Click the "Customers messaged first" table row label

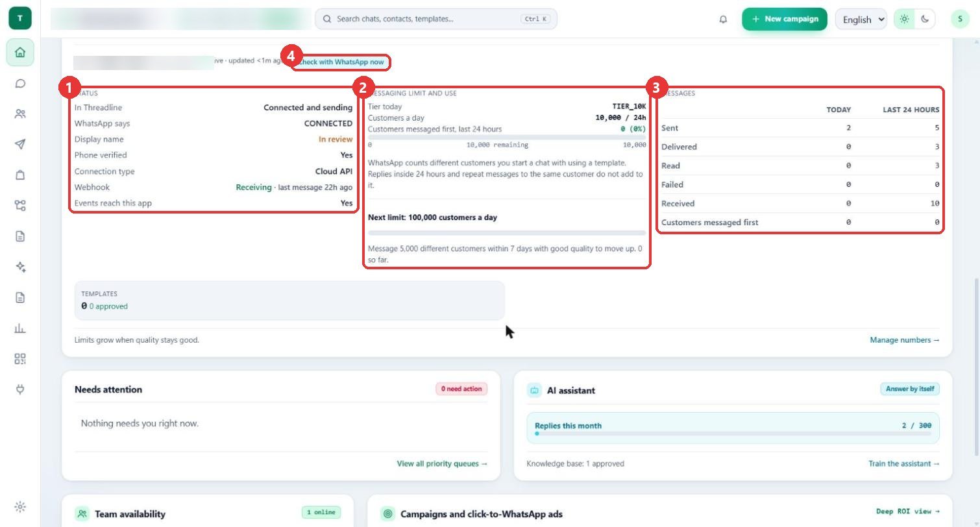click(x=709, y=223)
